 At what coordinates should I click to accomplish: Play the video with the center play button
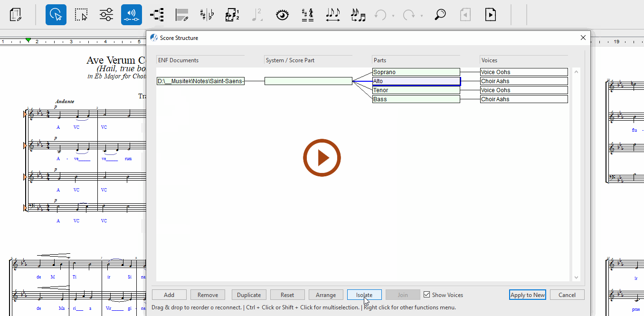[x=322, y=158]
